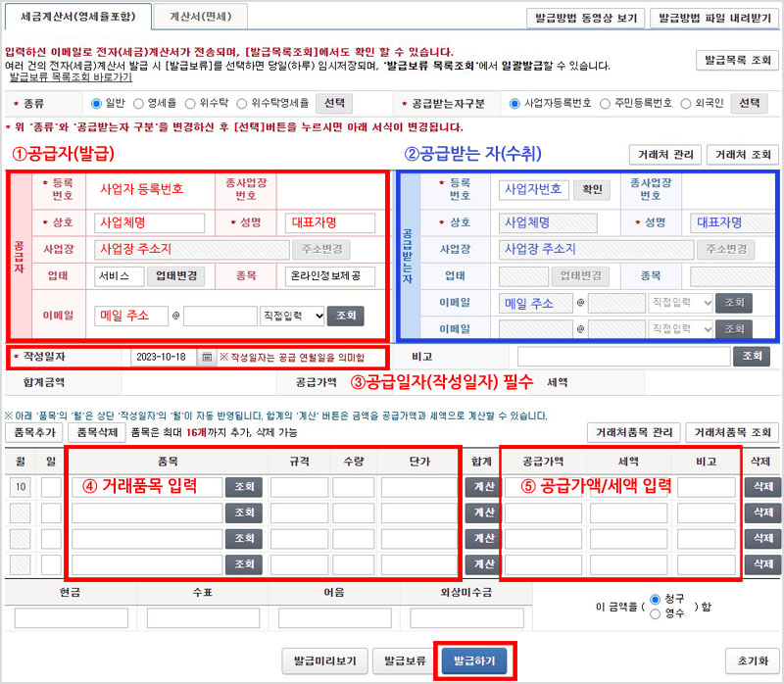Focus the 비고 text field

(624, 357)
